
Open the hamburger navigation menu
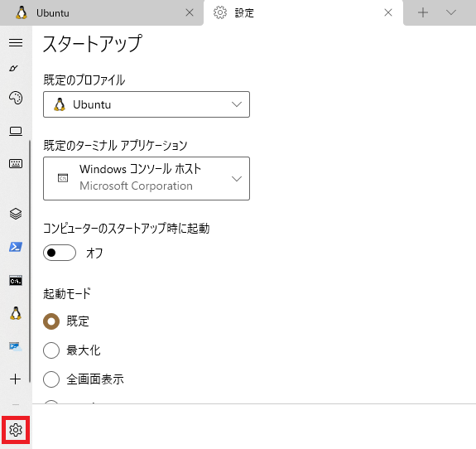tap(16, 42)
